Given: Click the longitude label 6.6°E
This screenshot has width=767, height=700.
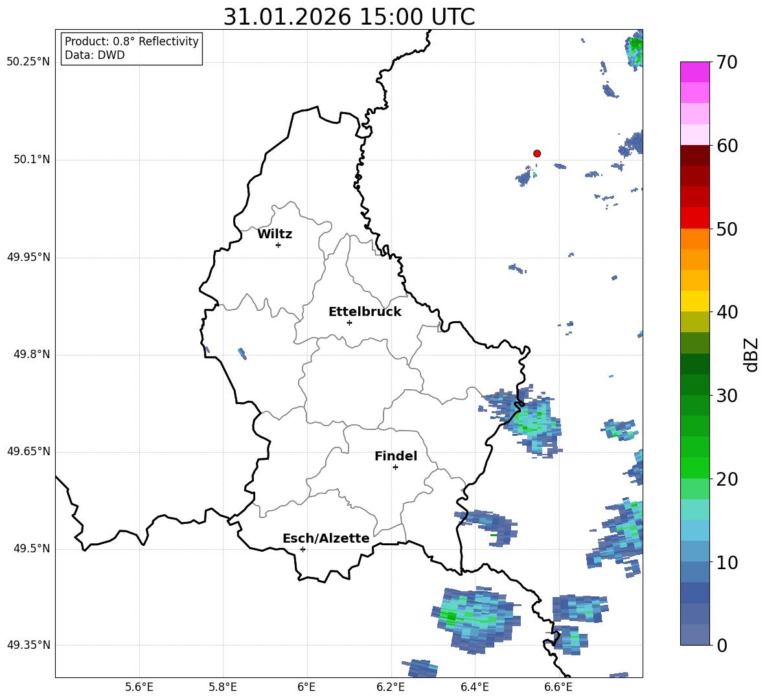Looking at the screenshot, I should [558, 687].
